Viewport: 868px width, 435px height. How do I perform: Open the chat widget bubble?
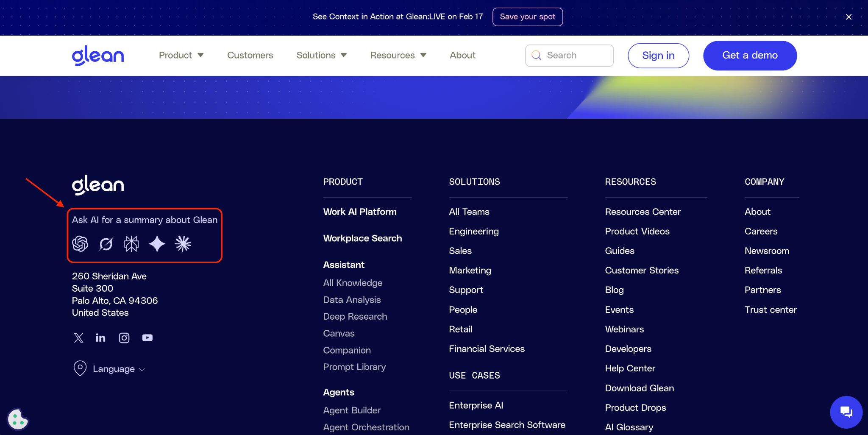[846, 412]
